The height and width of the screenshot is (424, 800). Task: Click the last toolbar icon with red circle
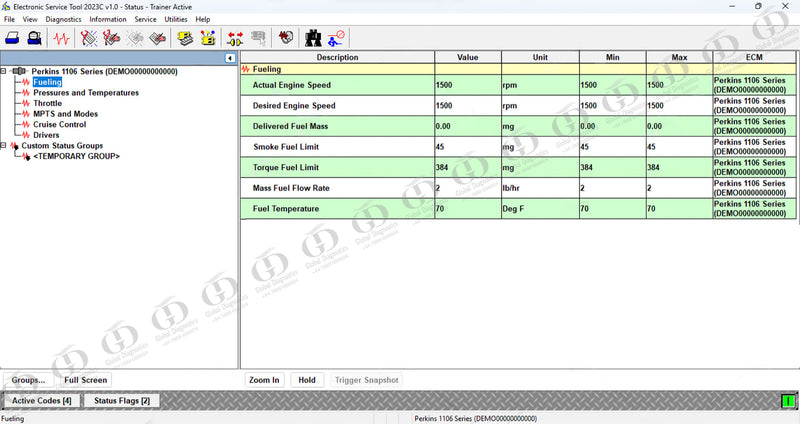click(x=336, y=38)
